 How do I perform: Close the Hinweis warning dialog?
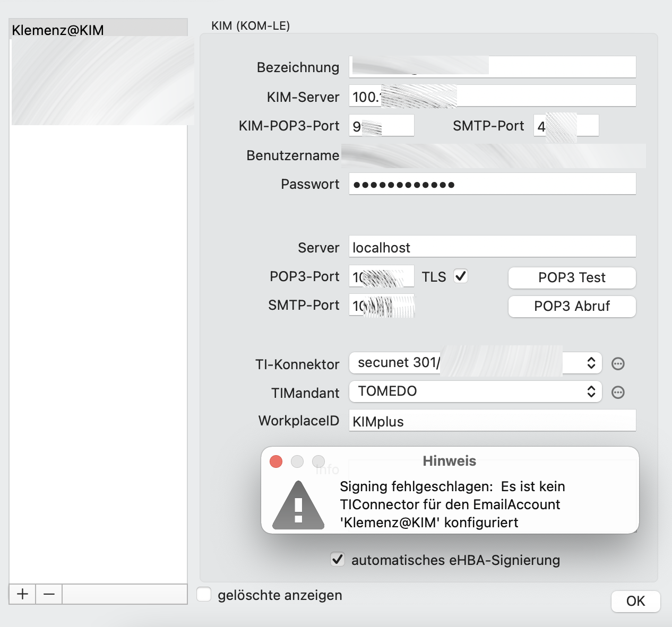point(276,461)
